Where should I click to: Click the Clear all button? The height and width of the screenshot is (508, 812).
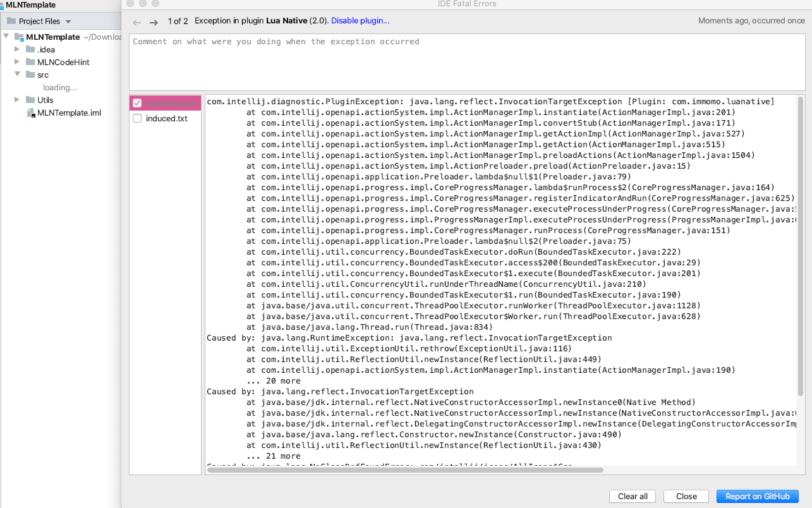pyautogui.click(x=632, y=496)
